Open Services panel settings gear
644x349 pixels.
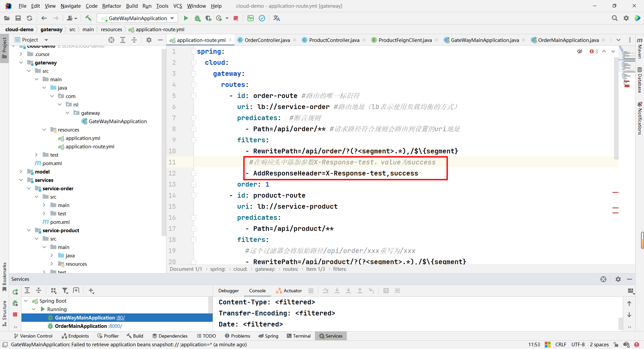(618, 279)
